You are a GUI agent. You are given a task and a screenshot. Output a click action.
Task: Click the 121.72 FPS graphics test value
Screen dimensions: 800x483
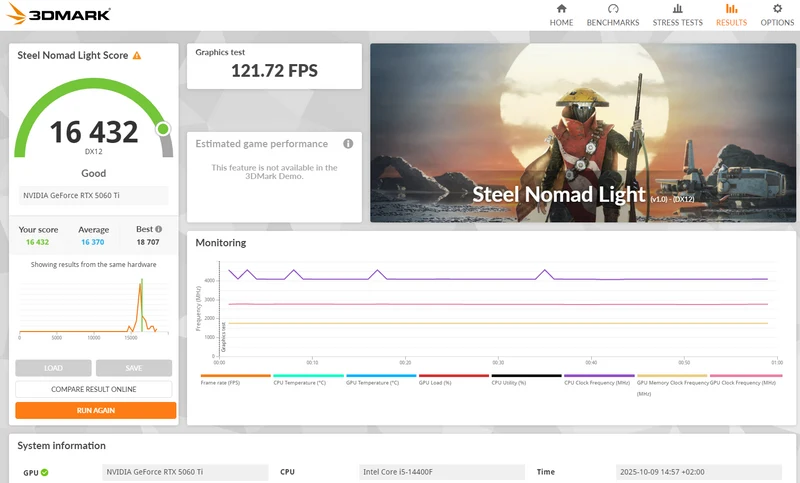tap(274, 70)
